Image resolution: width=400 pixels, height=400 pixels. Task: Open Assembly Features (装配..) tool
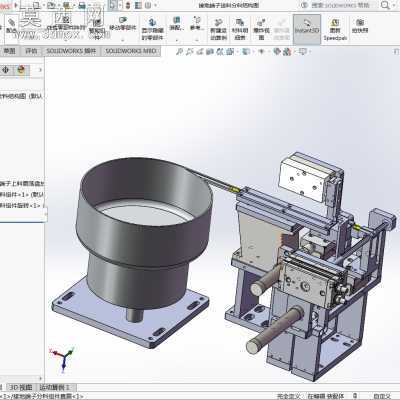[177, 24]
